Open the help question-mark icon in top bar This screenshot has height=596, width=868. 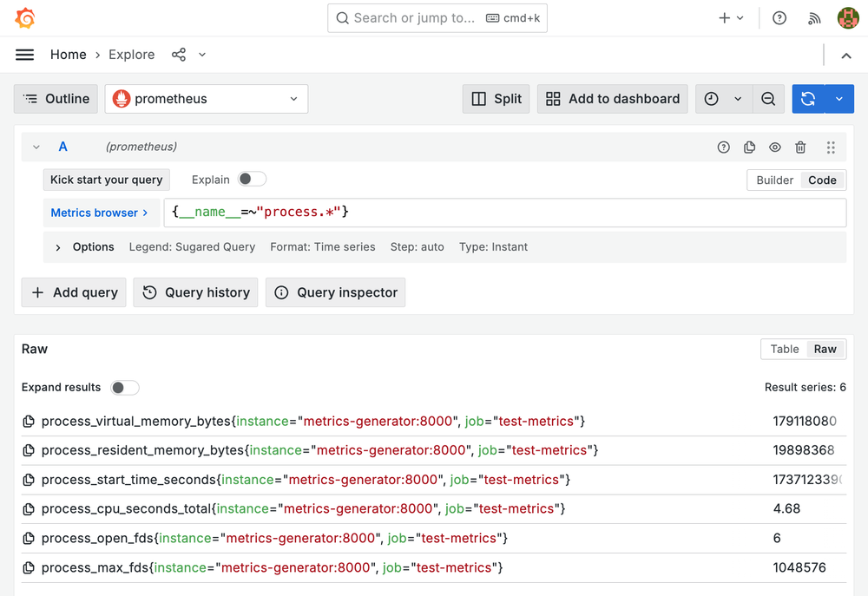(x=779, y=18)
